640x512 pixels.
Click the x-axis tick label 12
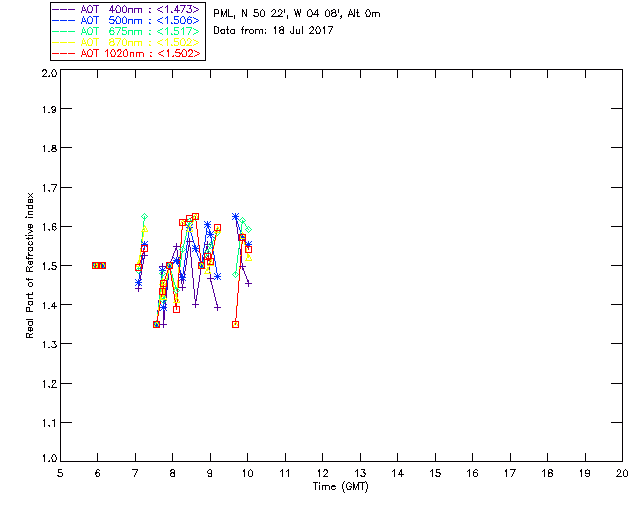(322, 473)
